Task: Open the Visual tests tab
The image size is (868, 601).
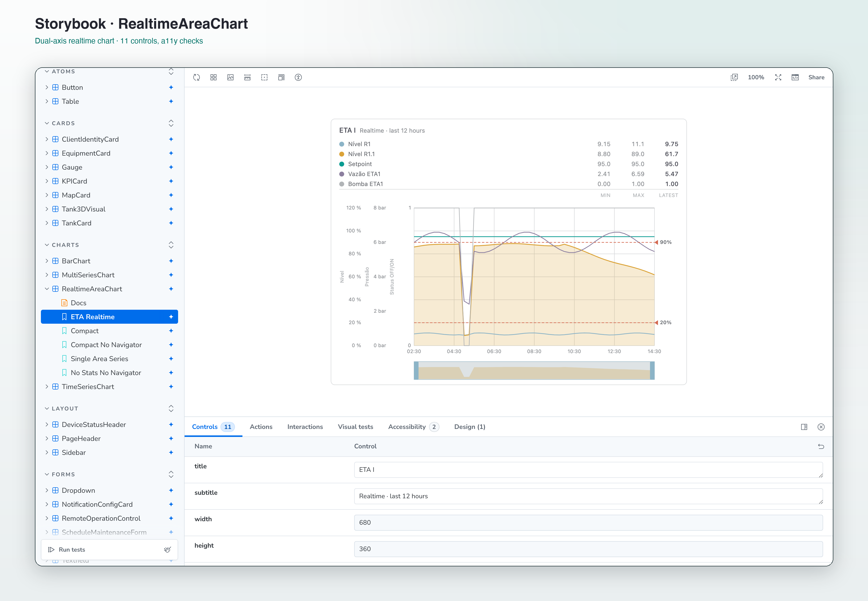Action: click(355, 427)
